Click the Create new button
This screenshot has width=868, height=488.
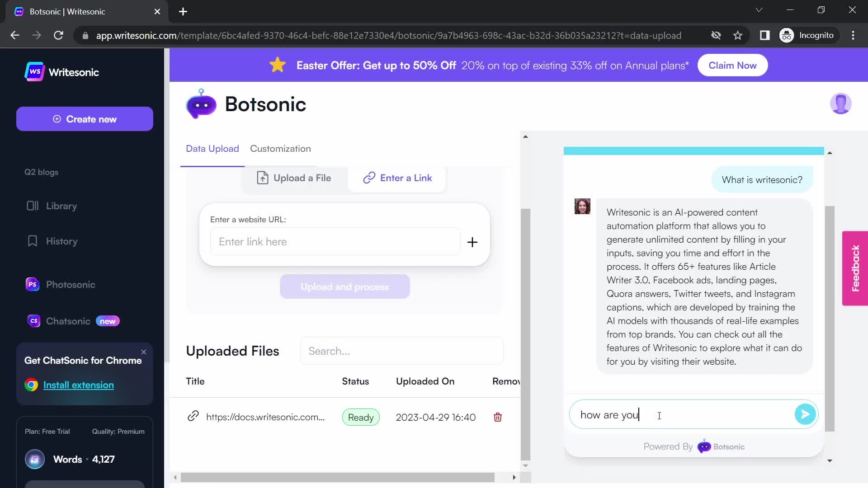pos(85,119)
